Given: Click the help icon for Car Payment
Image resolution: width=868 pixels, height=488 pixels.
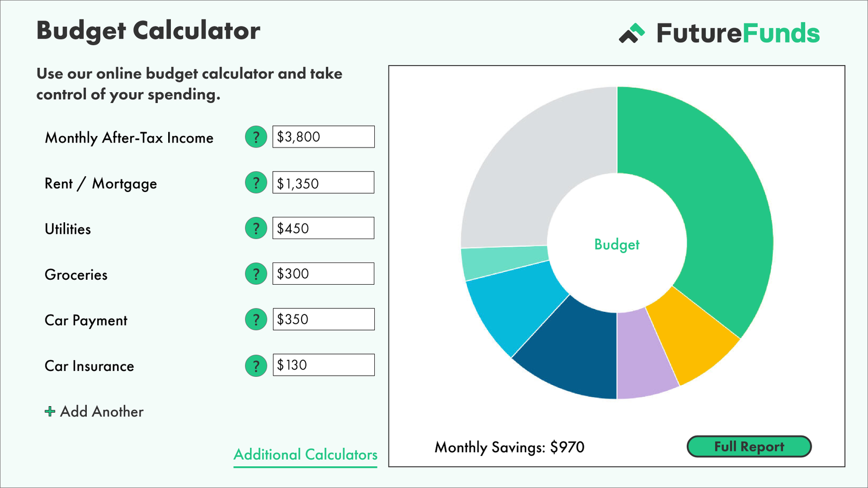Looking at the screenshot, I should pyautogui.click(x=256, y=319).
